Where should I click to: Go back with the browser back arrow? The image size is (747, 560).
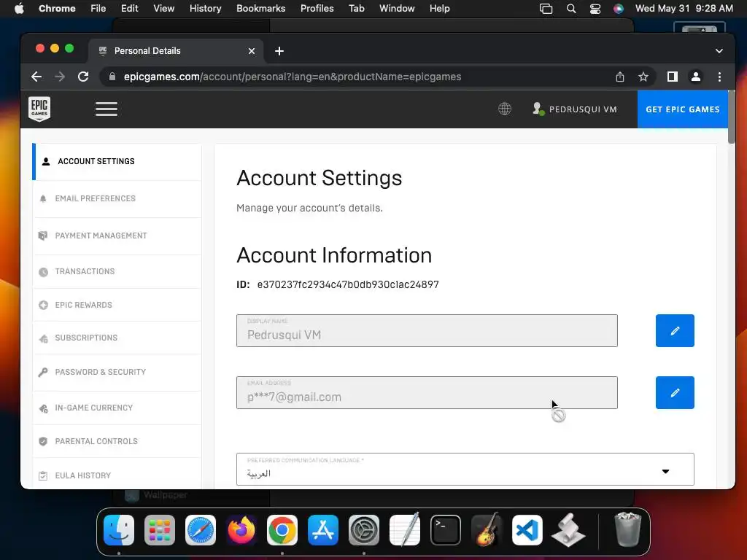[x=36, y=77]
